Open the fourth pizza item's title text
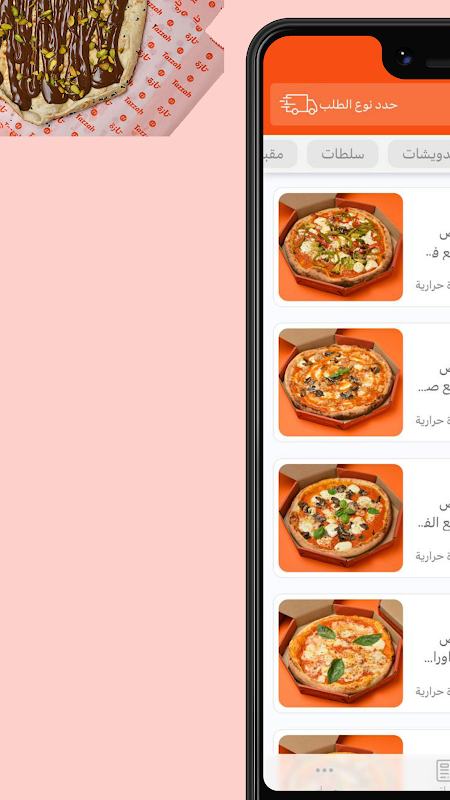 coord(437,649)
